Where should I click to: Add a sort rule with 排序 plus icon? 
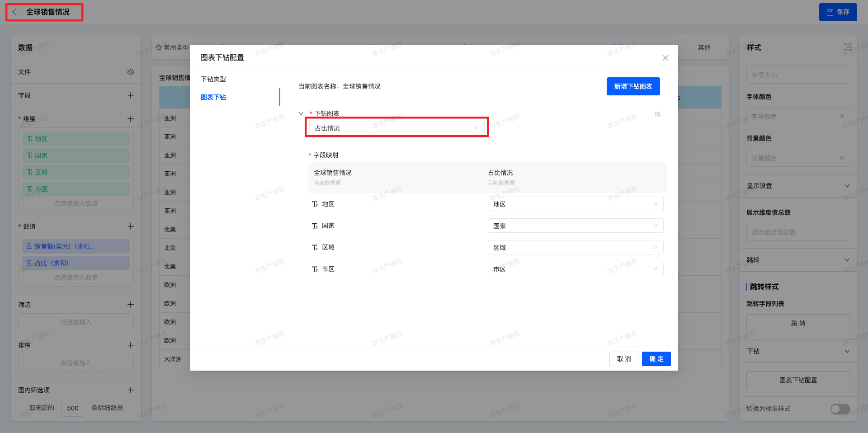tap(131, 345)
